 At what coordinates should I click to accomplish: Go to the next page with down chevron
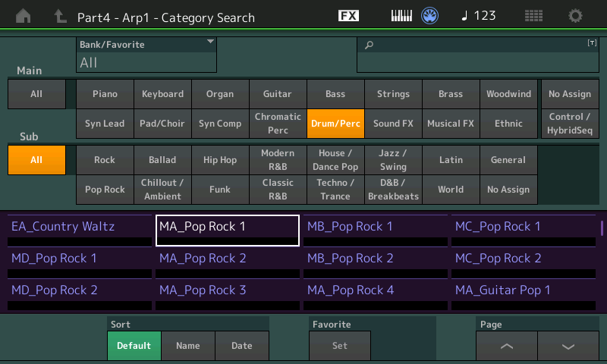click(x=568, y=346)
